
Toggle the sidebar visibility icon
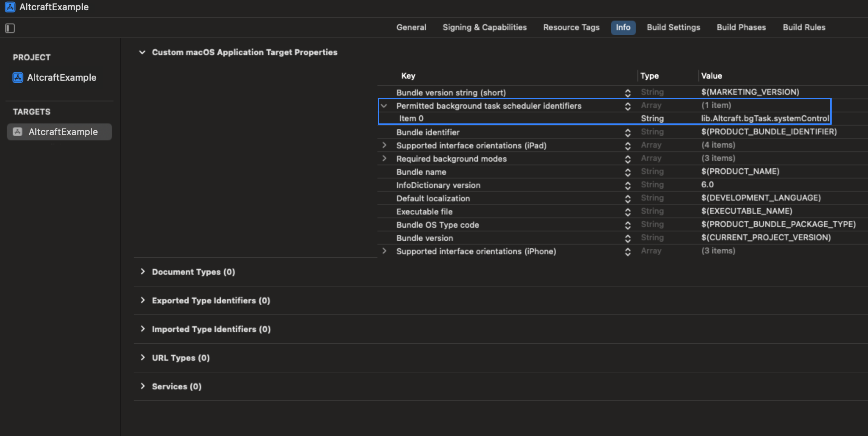10,28
